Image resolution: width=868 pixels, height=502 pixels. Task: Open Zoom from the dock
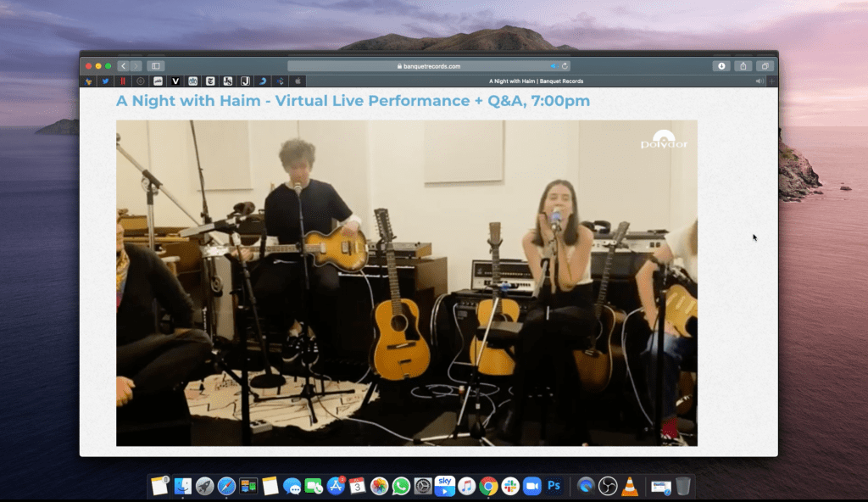[532, 486]
